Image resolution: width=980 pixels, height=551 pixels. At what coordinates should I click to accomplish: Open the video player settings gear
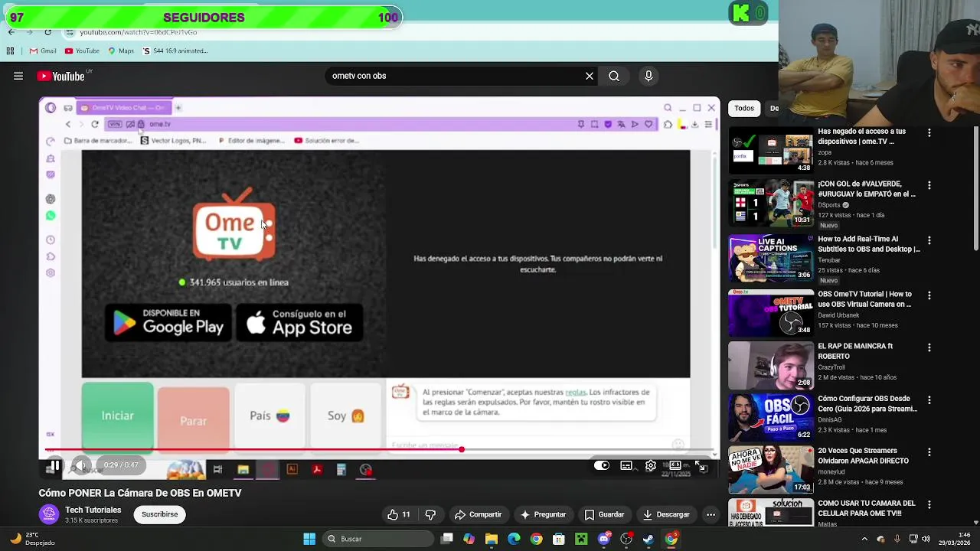[x=650, y=465]
